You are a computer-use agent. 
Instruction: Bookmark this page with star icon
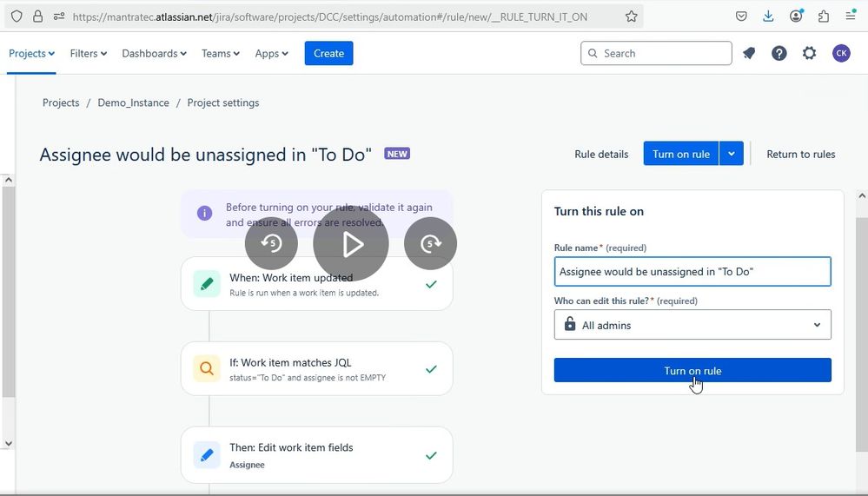[631, 17]
